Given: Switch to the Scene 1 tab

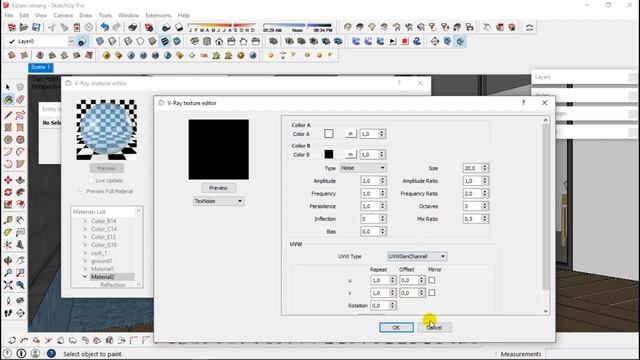Looking at the screenshot, I should point(41,67).
